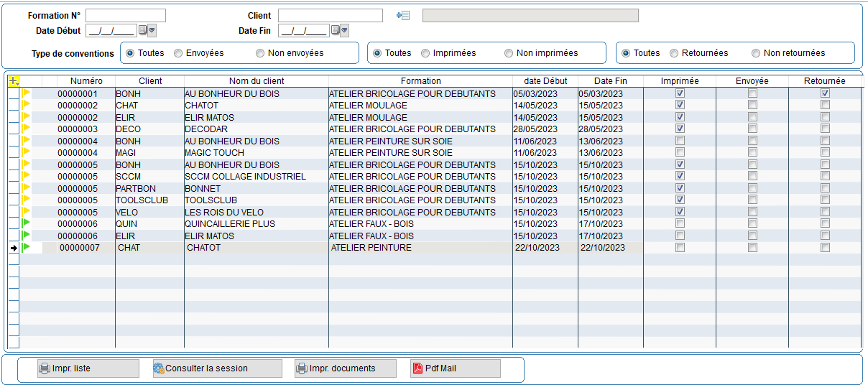Open the Date Fin calendar dropdown

[340, 30]
